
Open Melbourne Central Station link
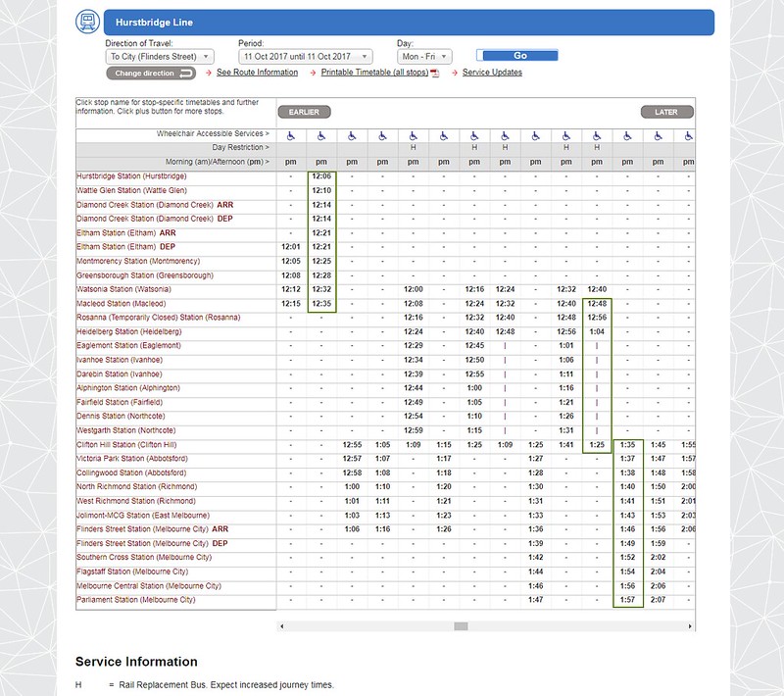[x=149, y=586]
